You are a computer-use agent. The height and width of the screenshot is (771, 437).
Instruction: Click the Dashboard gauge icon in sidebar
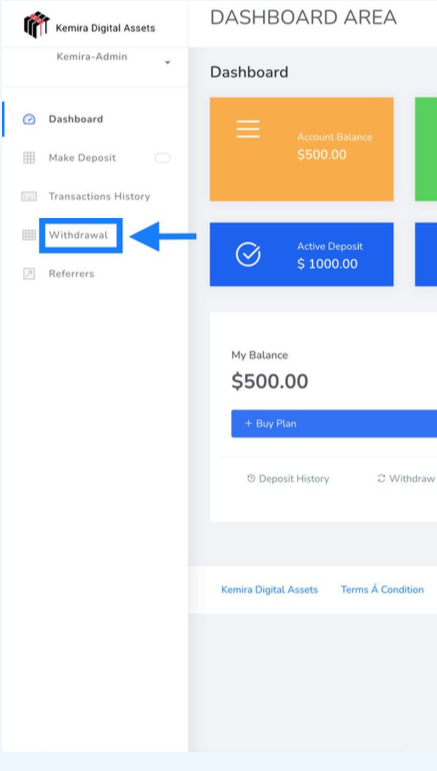[29, 119]
